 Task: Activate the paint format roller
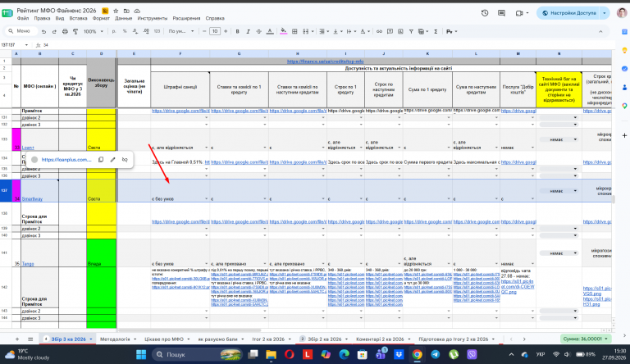pyautogui.click(x=75, y=31)
